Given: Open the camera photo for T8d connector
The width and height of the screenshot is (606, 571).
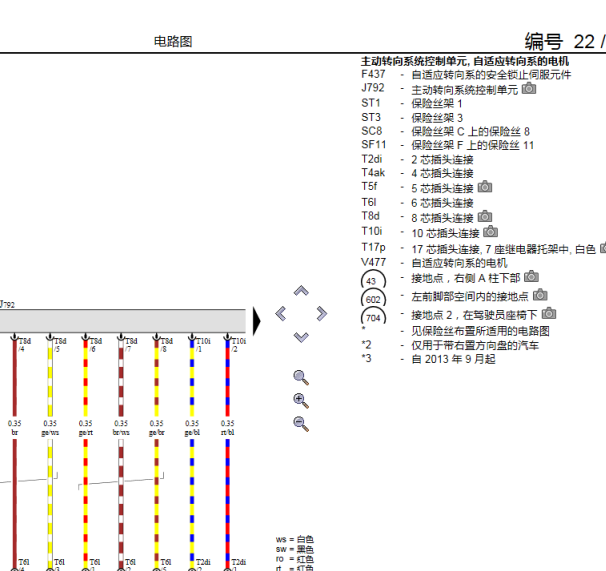Looking at the screenshot, I should coord(485,216).
